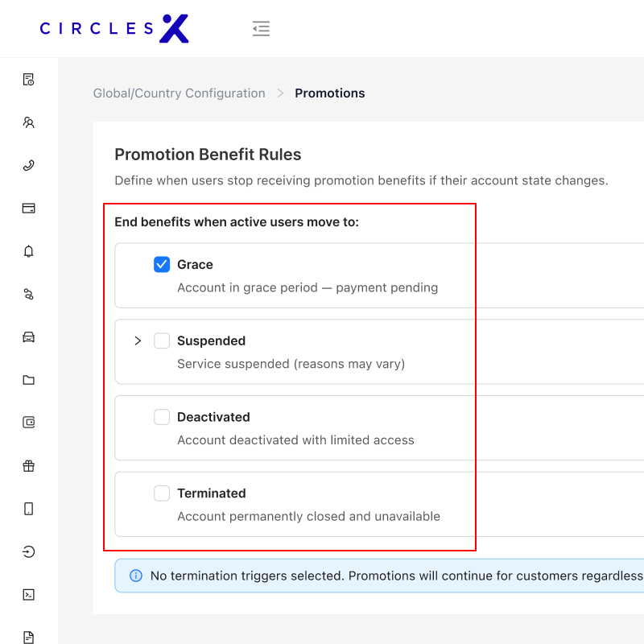Open the users sidebar icon

[28, 122]
